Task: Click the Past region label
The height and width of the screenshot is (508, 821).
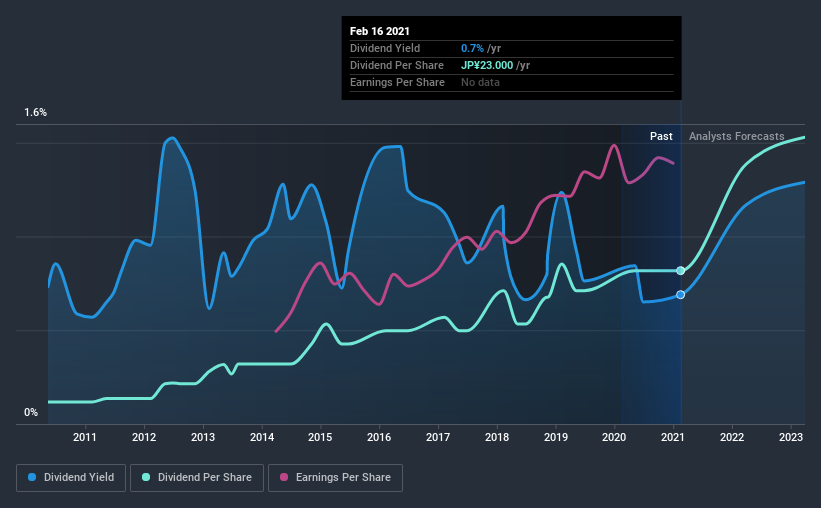Action: [x=661, y=136]
